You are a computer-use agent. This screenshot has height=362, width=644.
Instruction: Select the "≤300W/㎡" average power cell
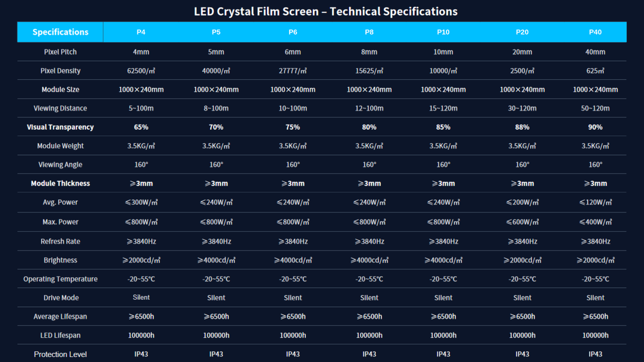point(141,202)
